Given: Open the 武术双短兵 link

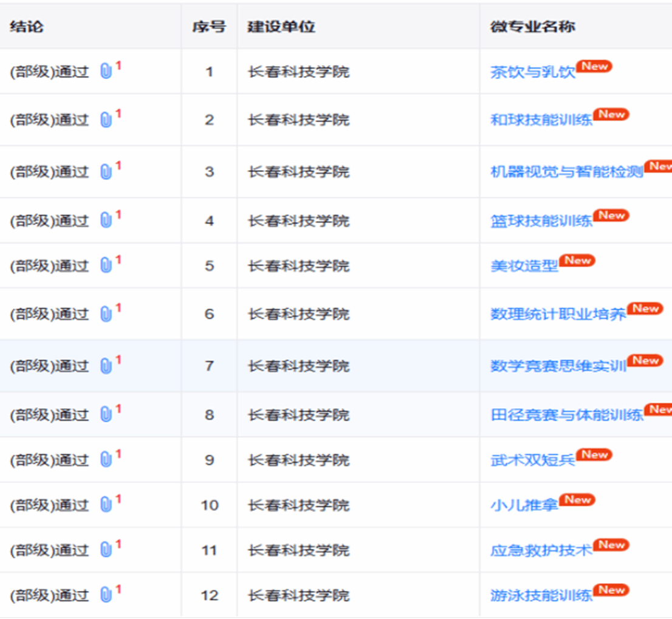Looking at the screenshot, I should point(533,460).
